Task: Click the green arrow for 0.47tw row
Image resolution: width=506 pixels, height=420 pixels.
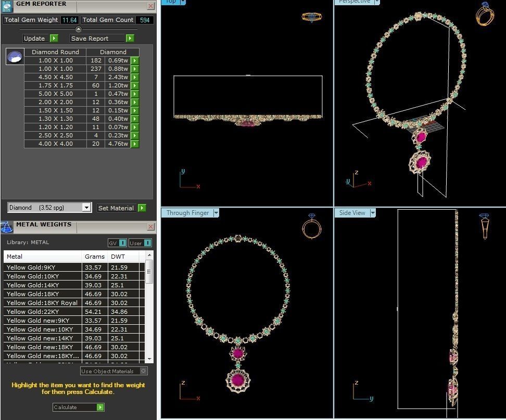Action: (x=135, y=94)
